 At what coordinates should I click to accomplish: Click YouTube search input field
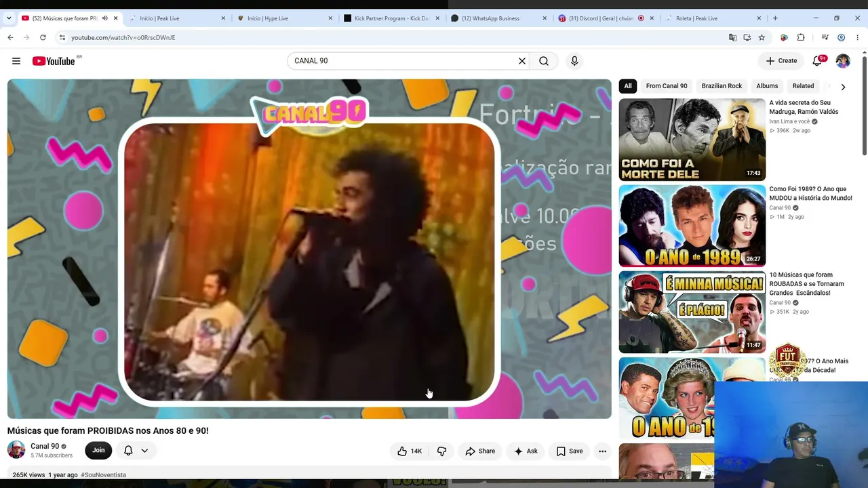[x=403, y=61]
